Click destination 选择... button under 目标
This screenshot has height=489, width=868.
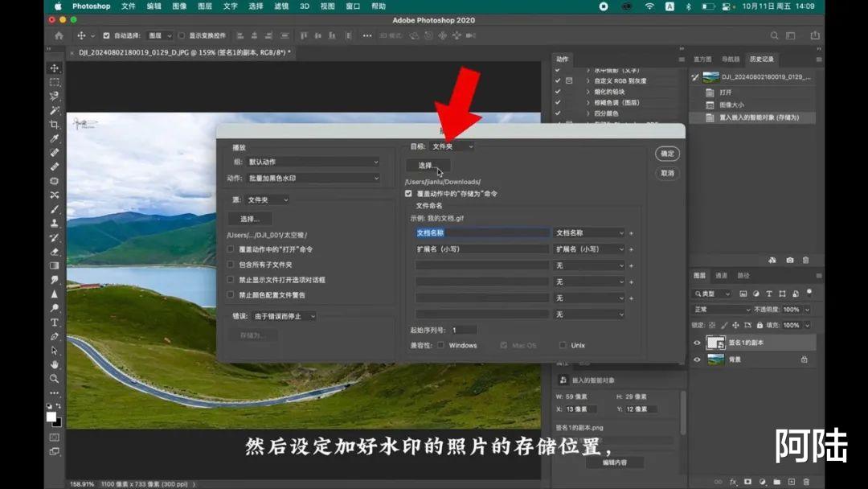coord(428,166)
